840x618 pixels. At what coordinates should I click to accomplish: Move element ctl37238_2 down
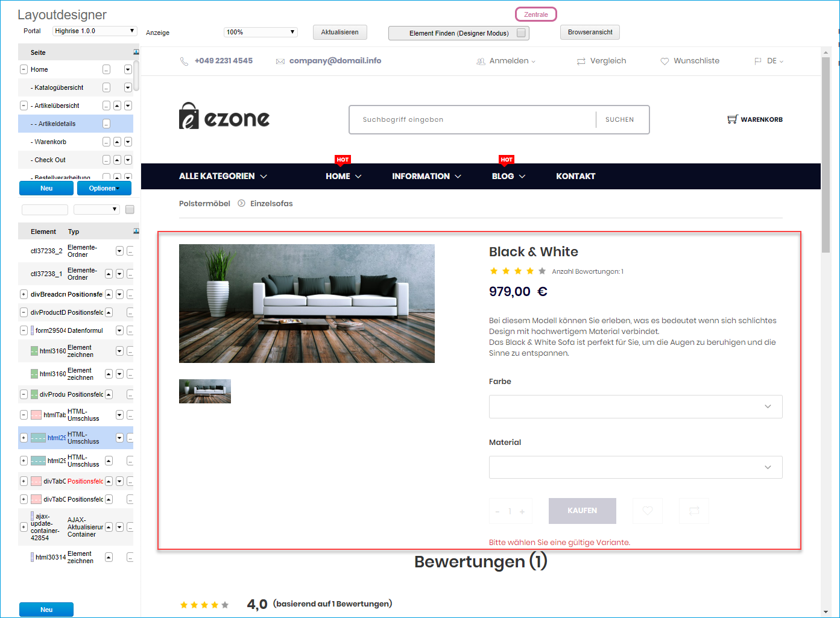tap(119, 251)
